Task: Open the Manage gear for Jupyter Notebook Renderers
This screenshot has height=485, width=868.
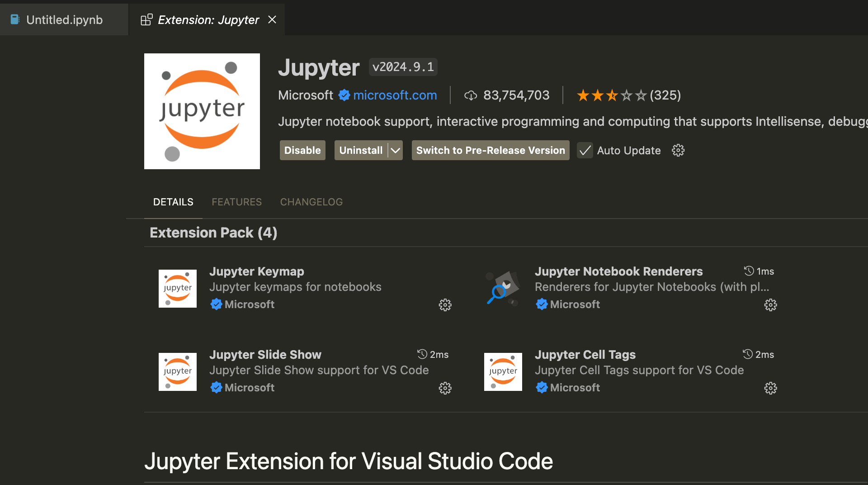Action: pos(771,305)
